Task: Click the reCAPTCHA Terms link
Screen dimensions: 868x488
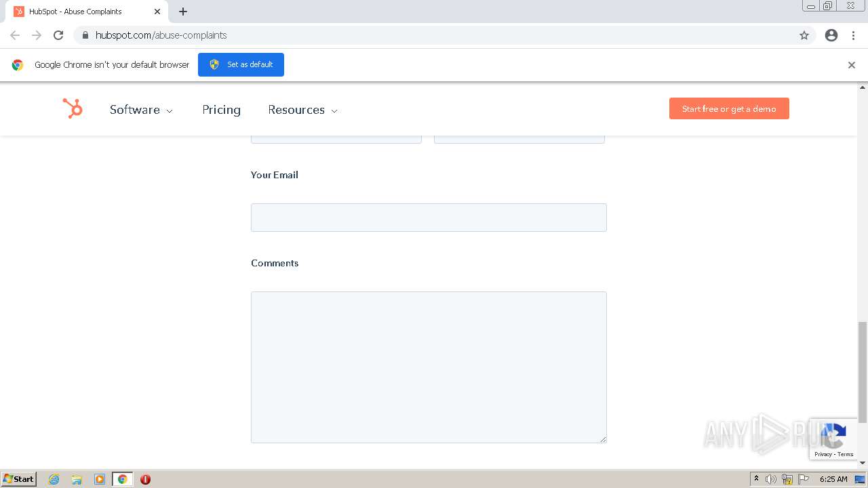Action: pyautogui.click(x=845, y=454)
